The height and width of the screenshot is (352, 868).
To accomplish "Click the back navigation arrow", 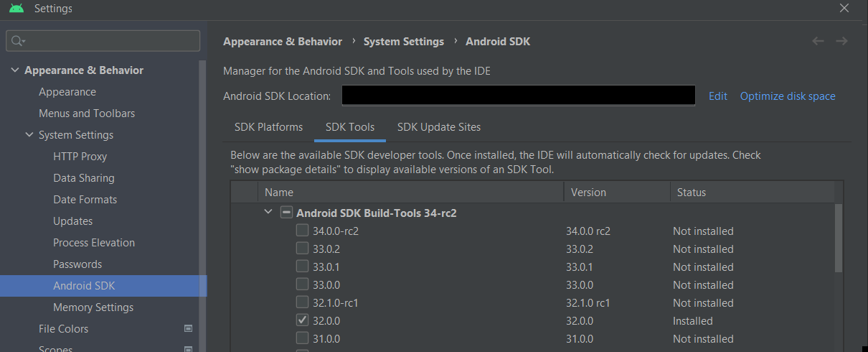I will click(818, 41).
